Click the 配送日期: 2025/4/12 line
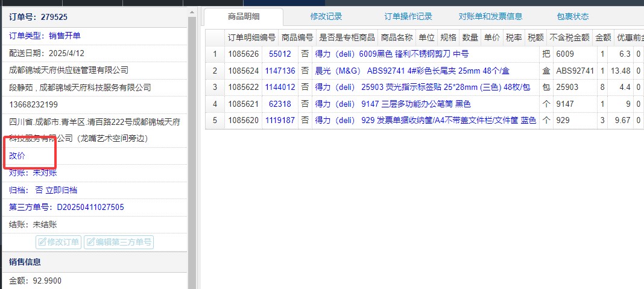 tap(47, 53)
